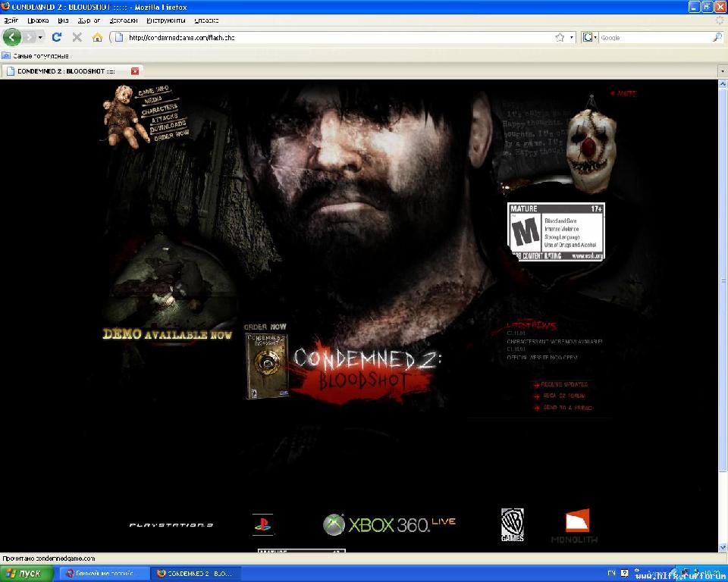Click the Demo Available Now banner
This screenshot has height=582, width=728.
coord(167,334)
